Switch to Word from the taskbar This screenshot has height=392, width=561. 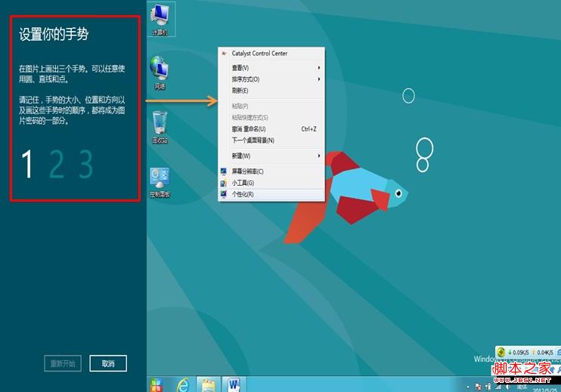pyautogui.click(x=233, y=384)
